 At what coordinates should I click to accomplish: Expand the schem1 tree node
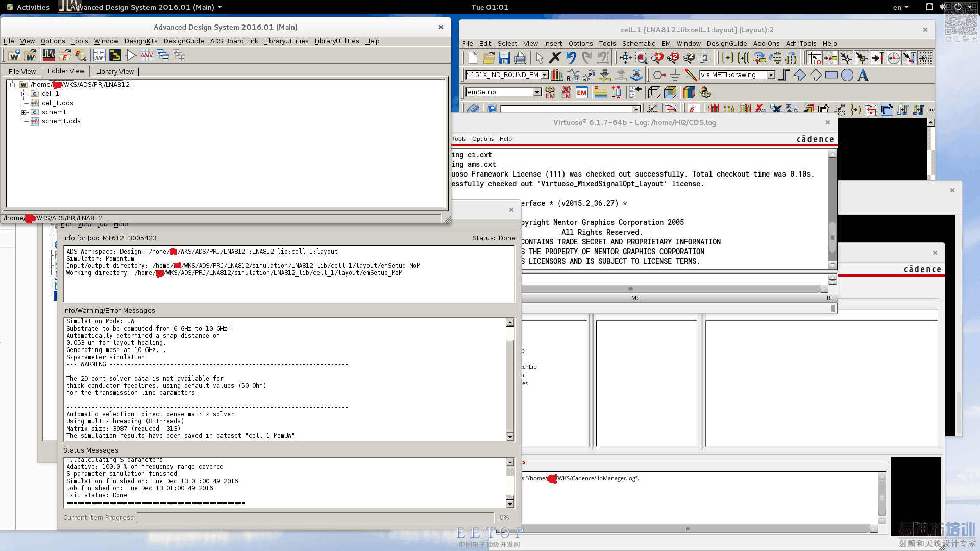(x=24, y=112)
